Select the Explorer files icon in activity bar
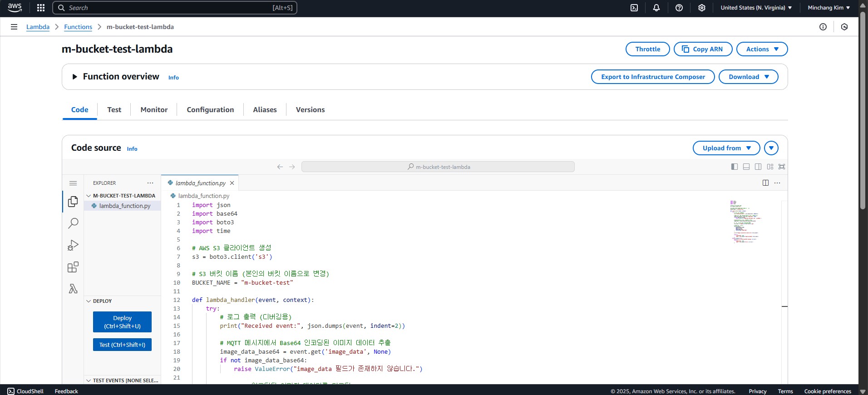The height and width of the screenshot is (395, 868). [x=73, y=202]
